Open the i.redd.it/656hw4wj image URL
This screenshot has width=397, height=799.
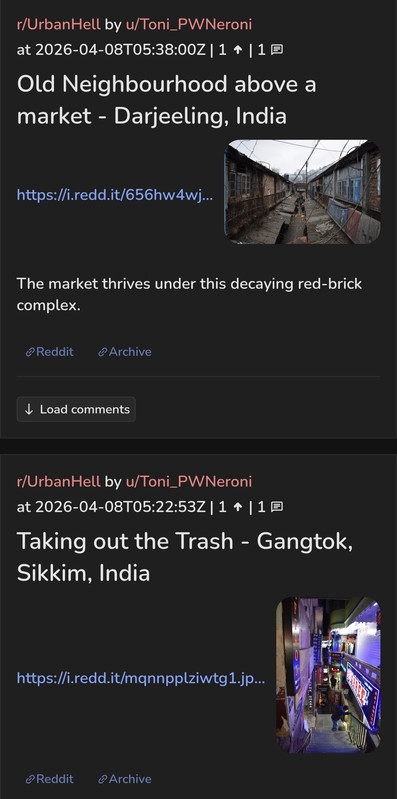(115, 195)
